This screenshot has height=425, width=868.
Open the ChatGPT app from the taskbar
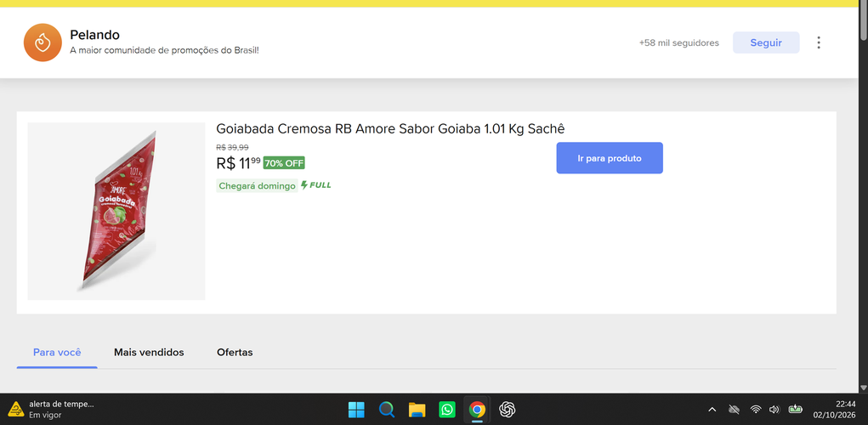[507, 410]
